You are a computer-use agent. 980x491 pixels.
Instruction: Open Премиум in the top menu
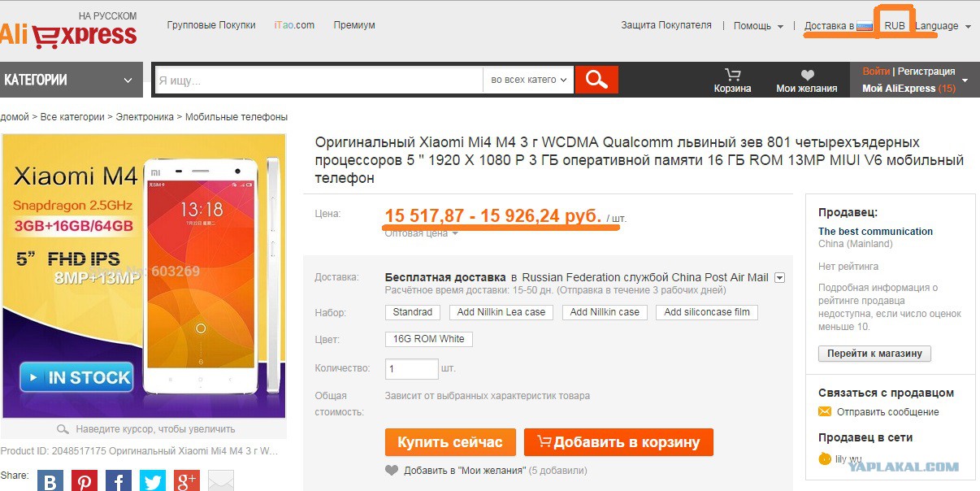pos(354,25)
